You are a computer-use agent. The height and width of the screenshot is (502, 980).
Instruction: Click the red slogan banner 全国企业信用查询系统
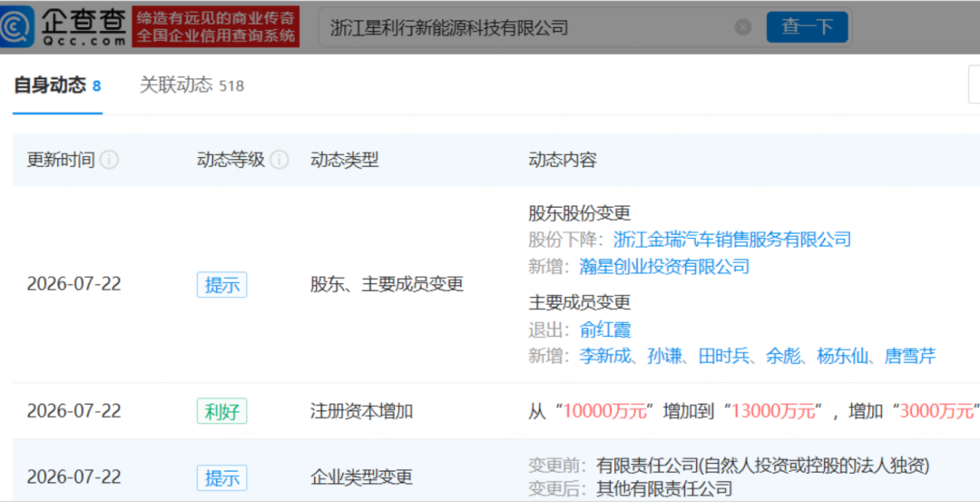216,27
